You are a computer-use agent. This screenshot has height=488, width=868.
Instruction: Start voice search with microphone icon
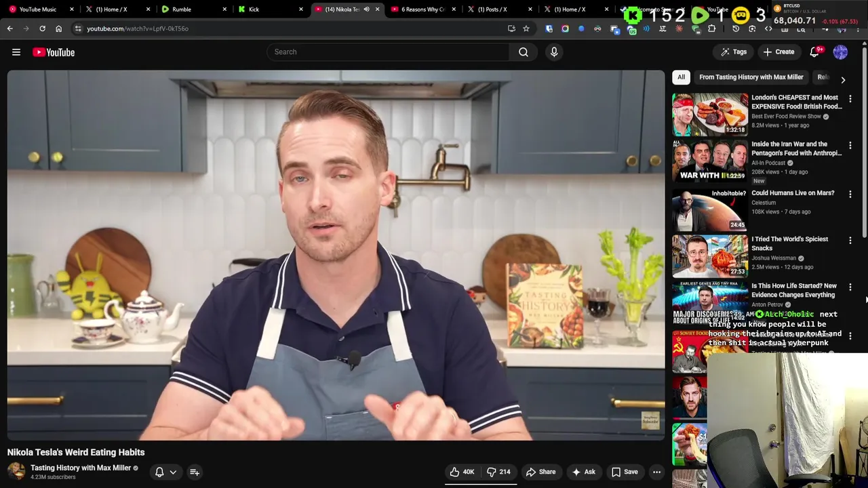(554, 52)
